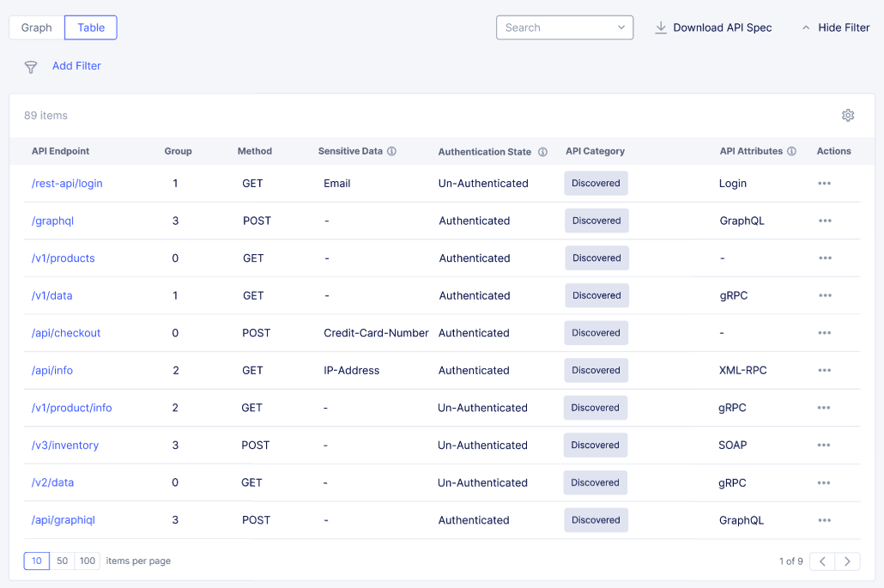Expand options for /v3/inventory row
884x588 pixels.
pos(825,445)
